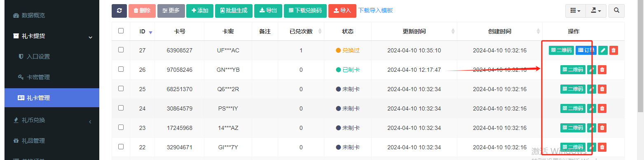Viewport: 644px width, 160px height.
Task: Click the edit pencil for row ID 25
Action: [592, 89]
